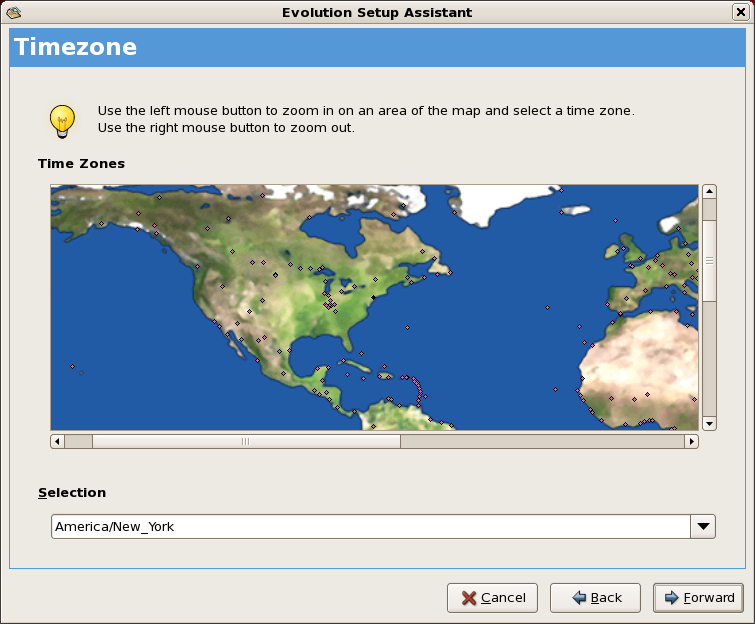Viewport: 755px width, 624px height.
Task: Choose the Azores marker in mid-Atlantic
Action: (x=547, y=307)
